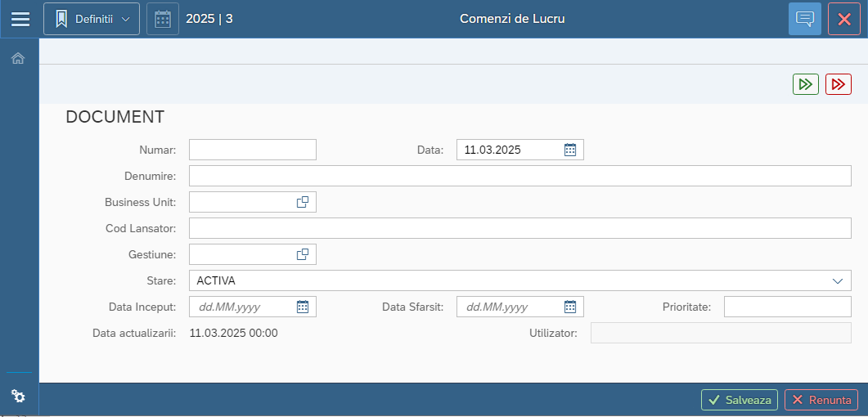Click the green double-arrow forward button
Screen dimensions: 868x417
click(806, 84)
